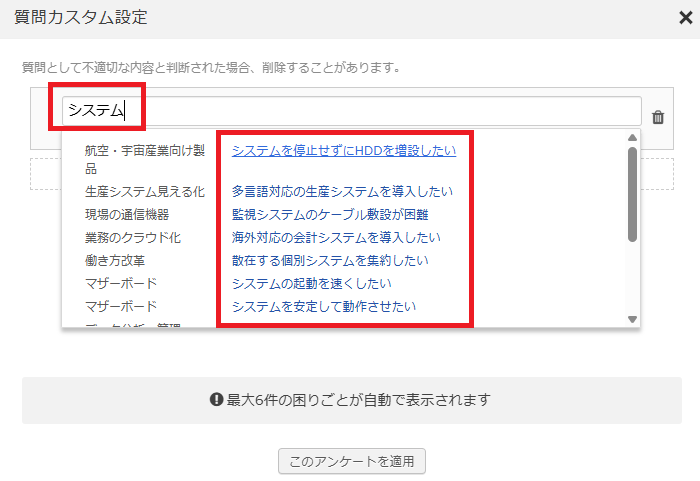Select システムを停止せずにHDDを増設したい suggestion

tap(343, 150)
